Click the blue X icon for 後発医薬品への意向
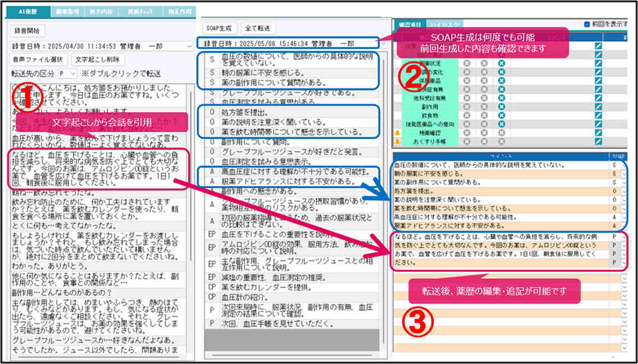 501,124
